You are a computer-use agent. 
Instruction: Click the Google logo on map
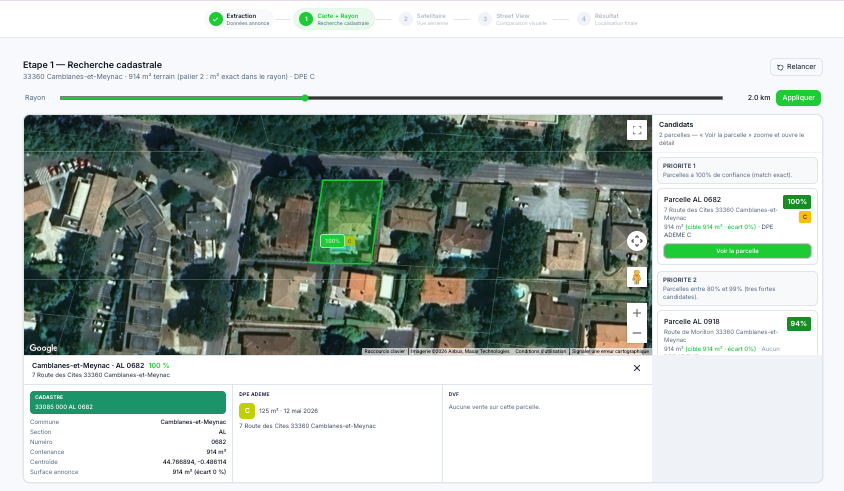(x=44, y=348)
